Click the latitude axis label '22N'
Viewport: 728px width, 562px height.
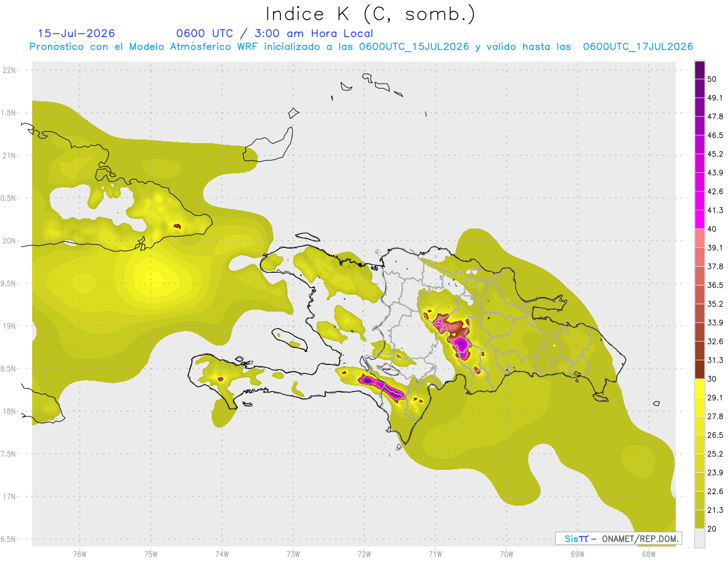(10, 70)
